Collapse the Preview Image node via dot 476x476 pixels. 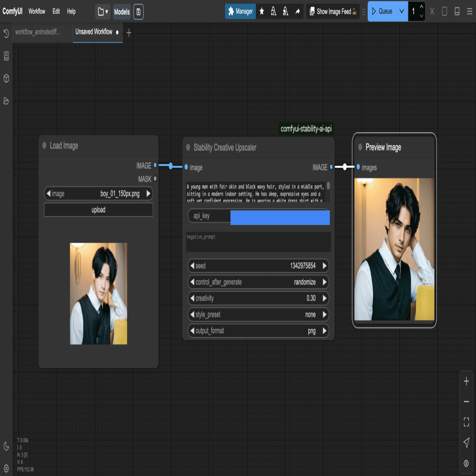click(x=360, y=147)
